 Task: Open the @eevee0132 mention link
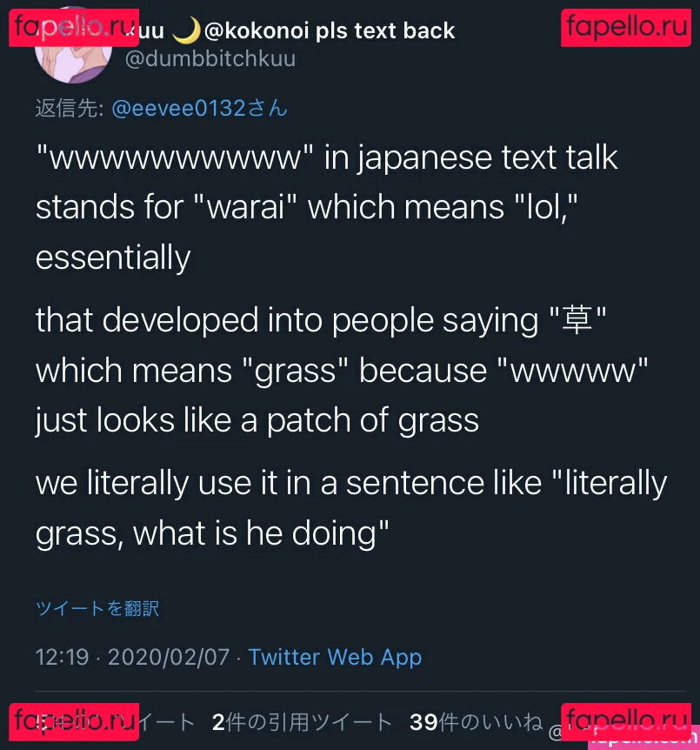point(199,108)
